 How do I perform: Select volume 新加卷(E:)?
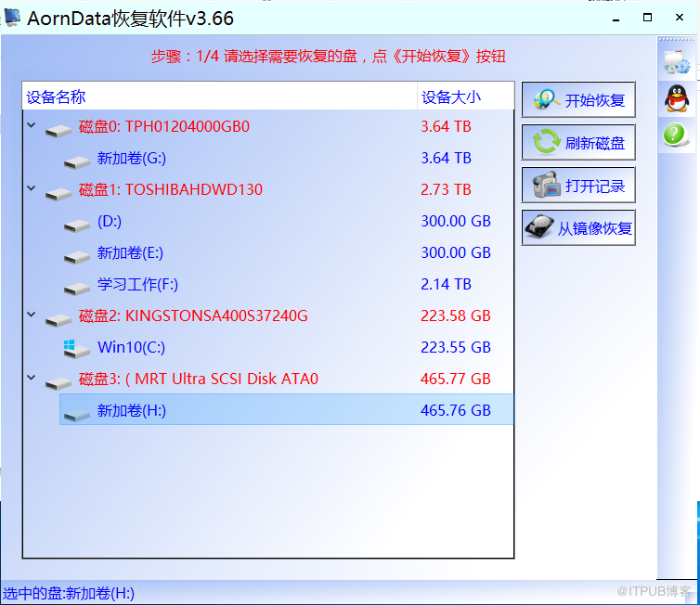(130, 253)
